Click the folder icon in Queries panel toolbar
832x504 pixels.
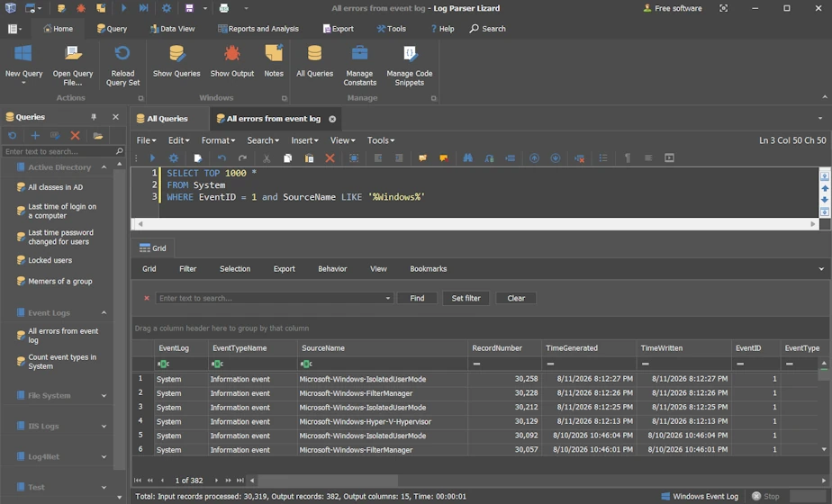(x=97, y=136)
